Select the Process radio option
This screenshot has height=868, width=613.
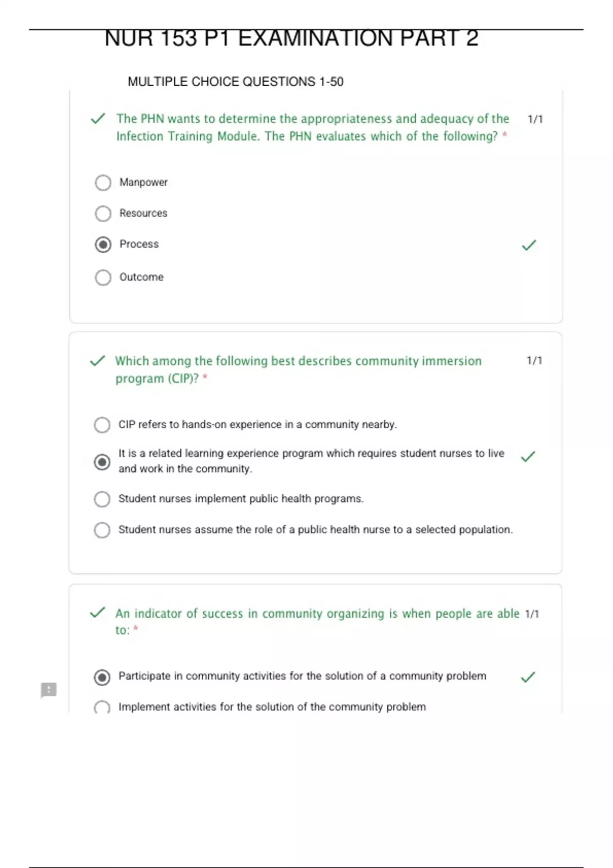click(x=103, y=245)
